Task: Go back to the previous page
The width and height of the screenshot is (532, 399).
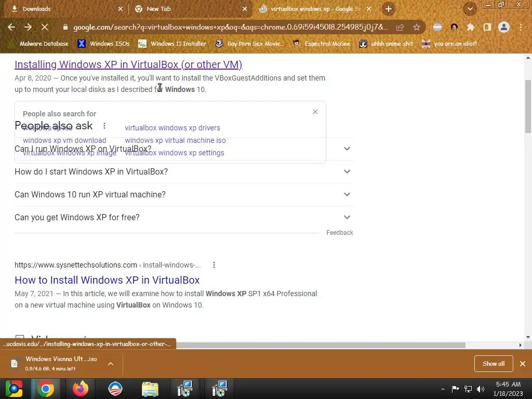Action: (x=11, y=27)
